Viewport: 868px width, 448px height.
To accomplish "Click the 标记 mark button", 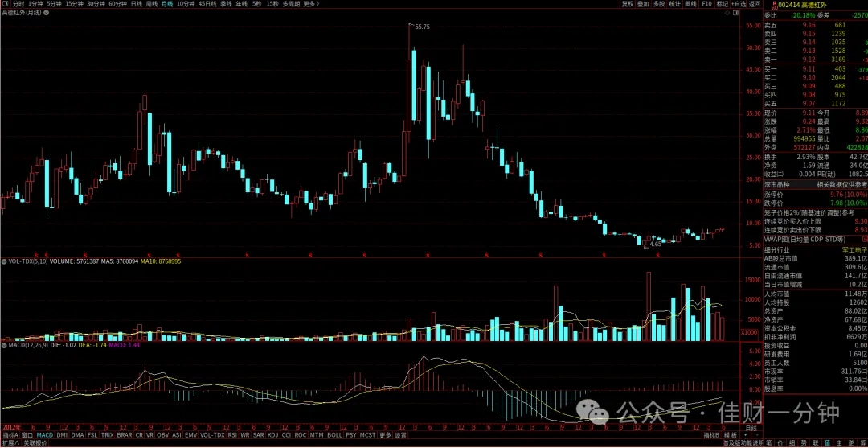I will (x=722, y=3).
